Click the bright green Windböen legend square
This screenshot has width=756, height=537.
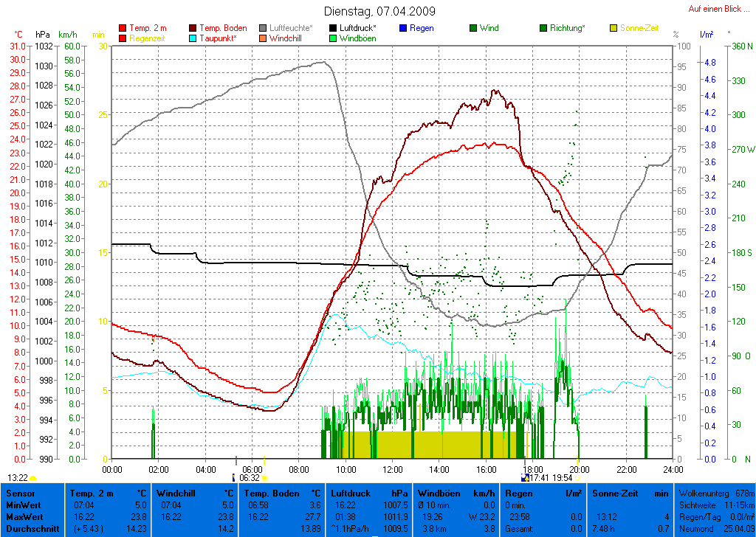point(334,38)
